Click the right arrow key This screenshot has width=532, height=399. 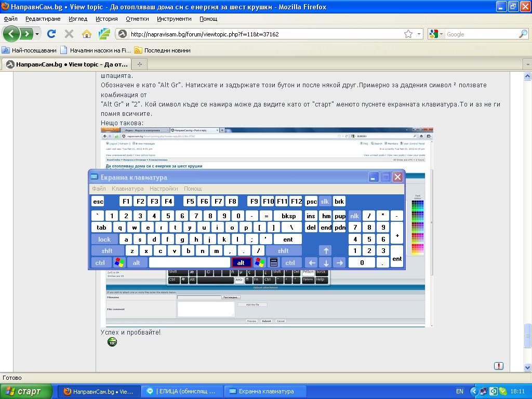(x=340, y=262)
